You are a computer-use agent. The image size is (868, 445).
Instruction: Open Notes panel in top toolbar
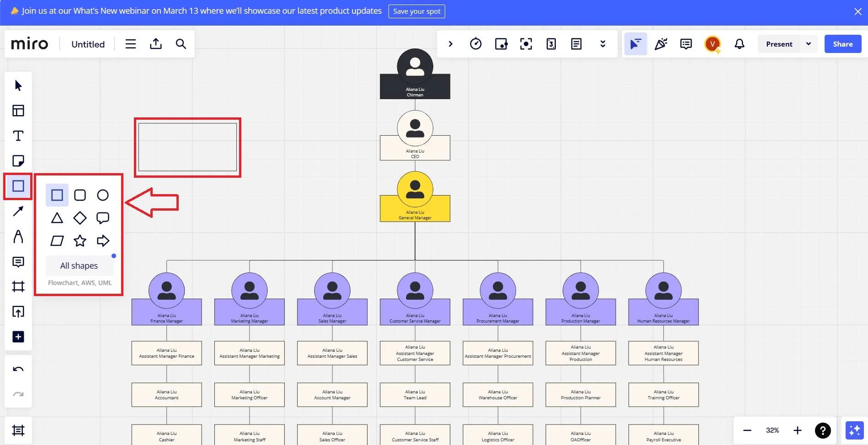576,44
